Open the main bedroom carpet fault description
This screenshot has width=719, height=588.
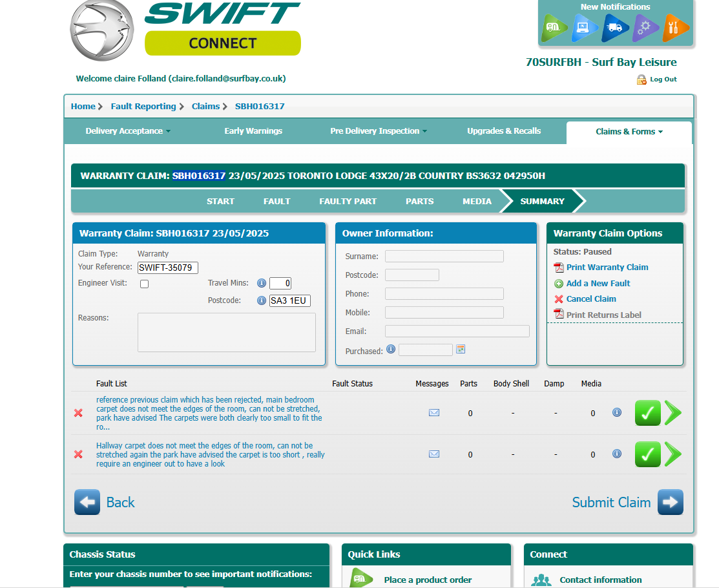(209, 414)
